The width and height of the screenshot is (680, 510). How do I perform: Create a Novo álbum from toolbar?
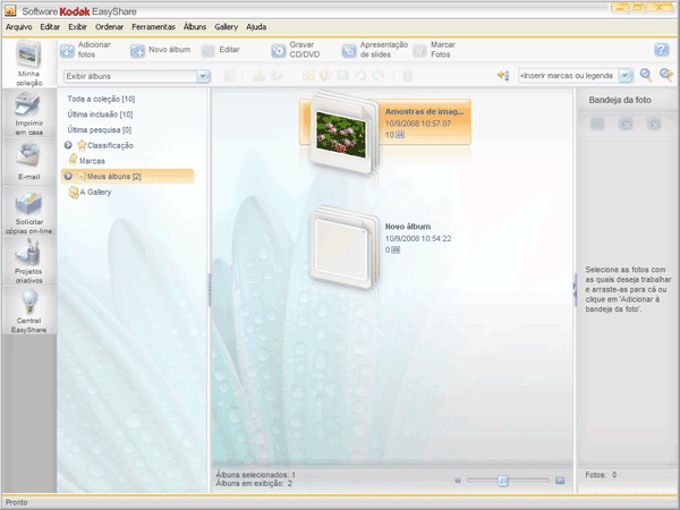click(x=160, y=50)
